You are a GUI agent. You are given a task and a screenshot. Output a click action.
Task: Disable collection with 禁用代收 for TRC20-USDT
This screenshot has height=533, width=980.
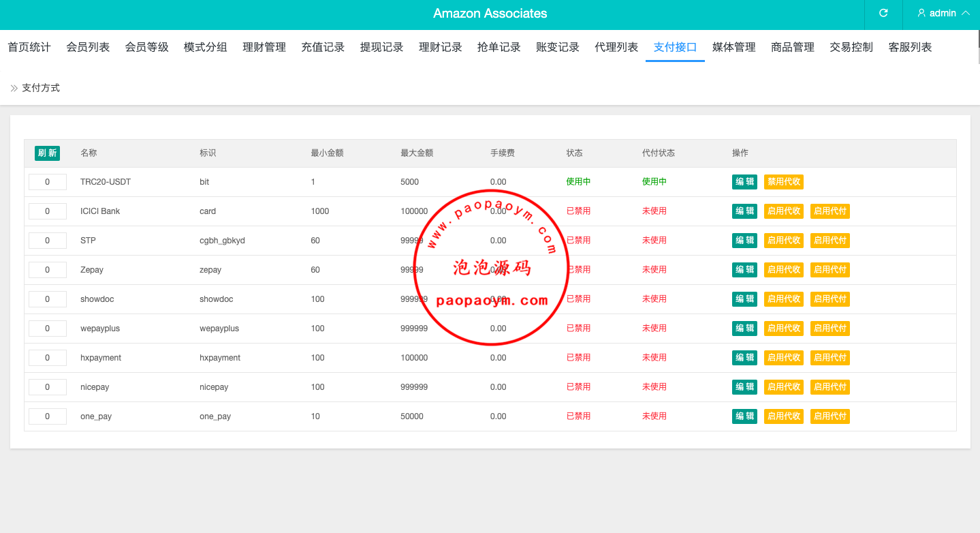click(784, 182)
